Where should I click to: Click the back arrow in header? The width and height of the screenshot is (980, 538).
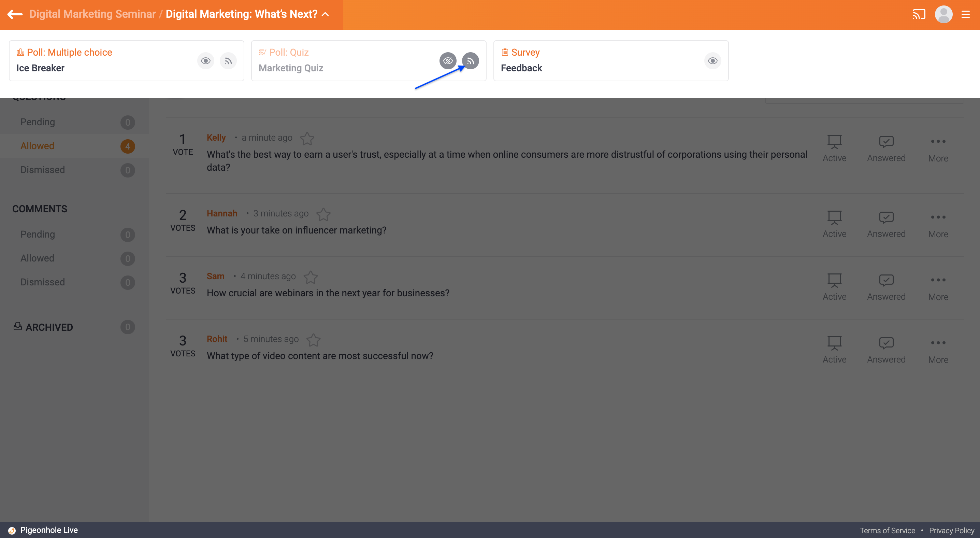pyautogui.click(x=15, y=14)
